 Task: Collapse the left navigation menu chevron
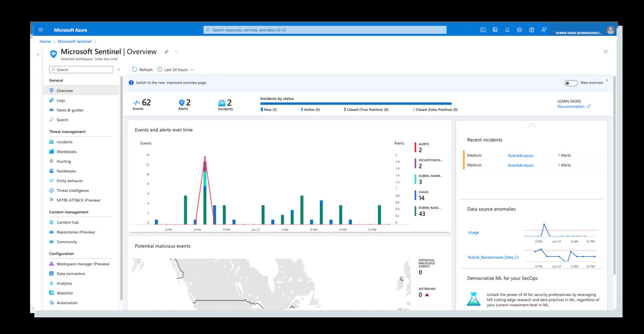click(119, 70)
